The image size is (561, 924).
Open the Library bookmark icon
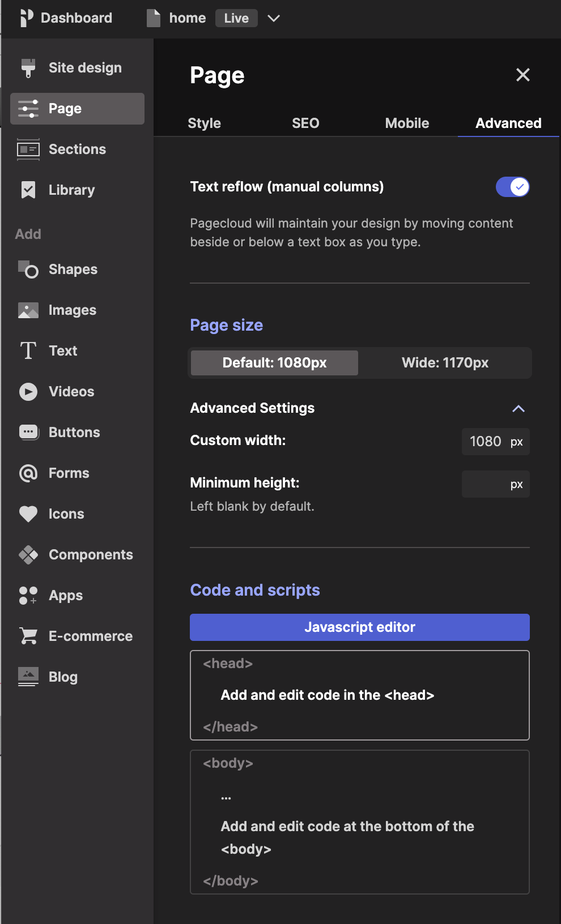[x=28, y=190]
